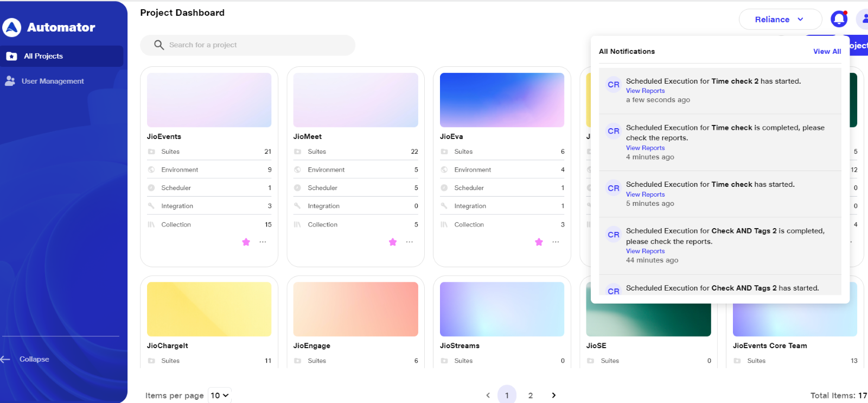Screen dimensions: 868x403
Task: Click the Project Dashboard heading
Action: tap(182, 12)
